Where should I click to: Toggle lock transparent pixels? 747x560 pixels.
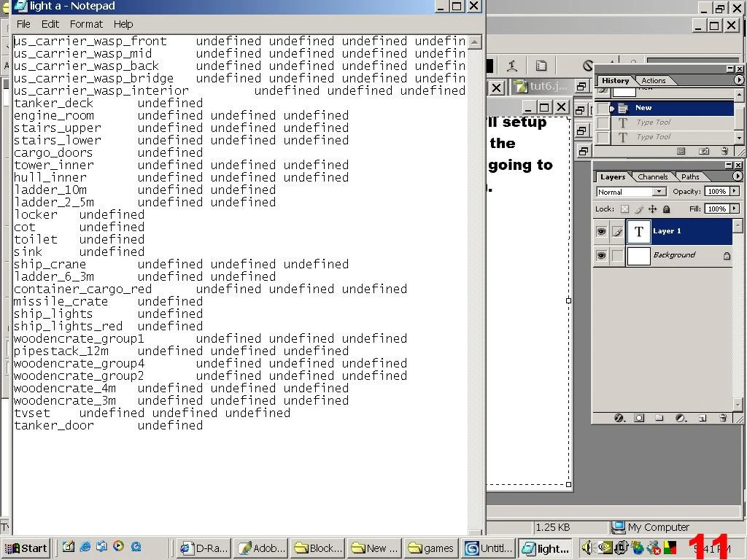click(x=624, y=209)
